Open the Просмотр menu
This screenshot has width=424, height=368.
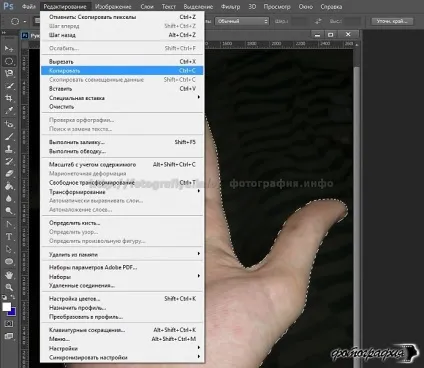click(277, 7)
